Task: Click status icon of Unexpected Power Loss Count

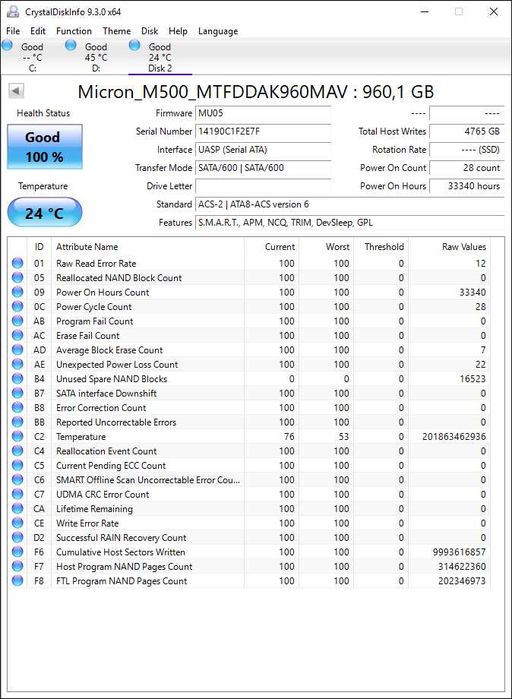Action: tap(17, 364)
